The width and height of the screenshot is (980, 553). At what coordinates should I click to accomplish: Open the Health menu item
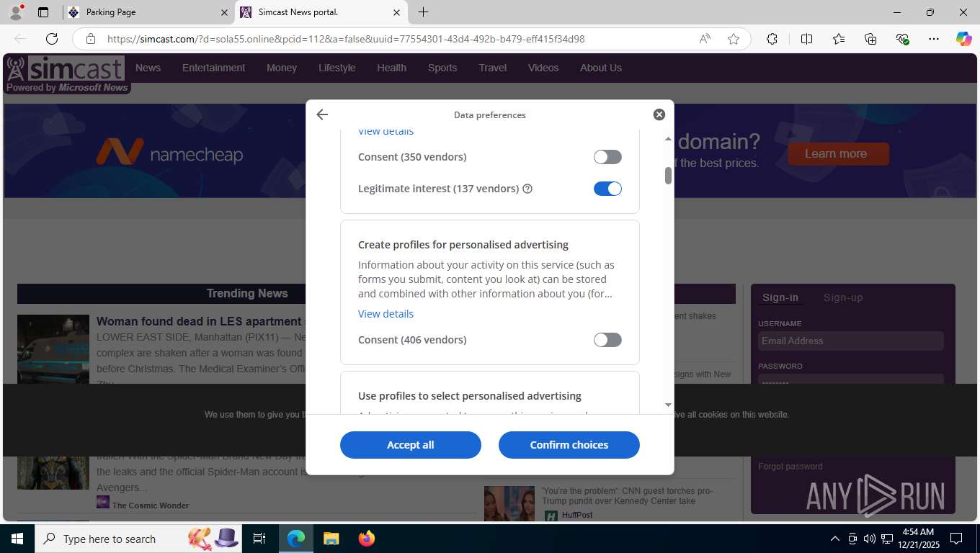pos(391,68)
